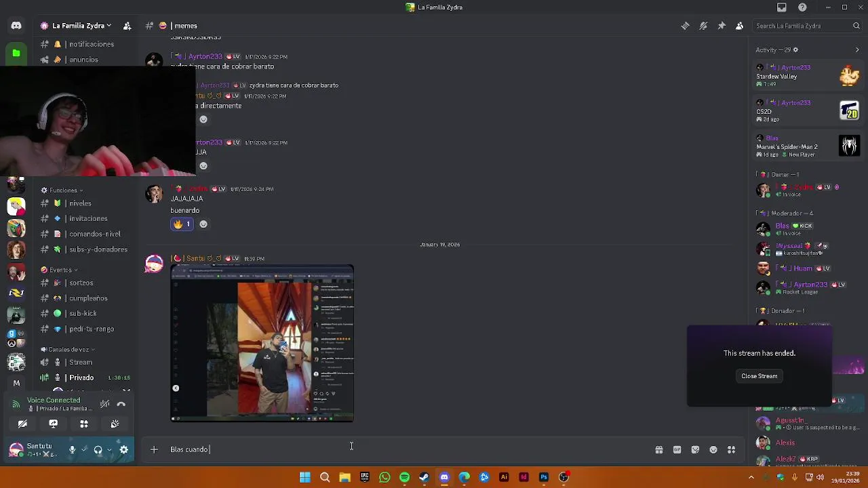Open audio output options arrow
Screen dimensions: 868x488
pyautogui.click(x=109, y=449)
